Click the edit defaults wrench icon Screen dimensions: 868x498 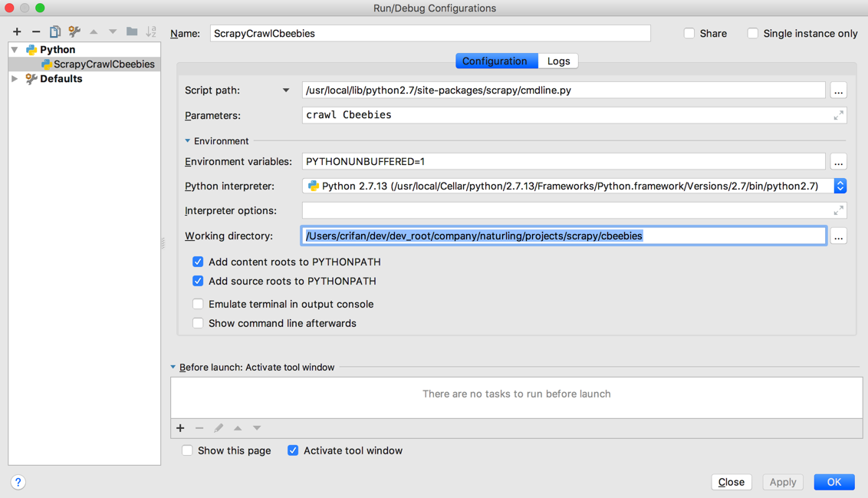(74, 31)
